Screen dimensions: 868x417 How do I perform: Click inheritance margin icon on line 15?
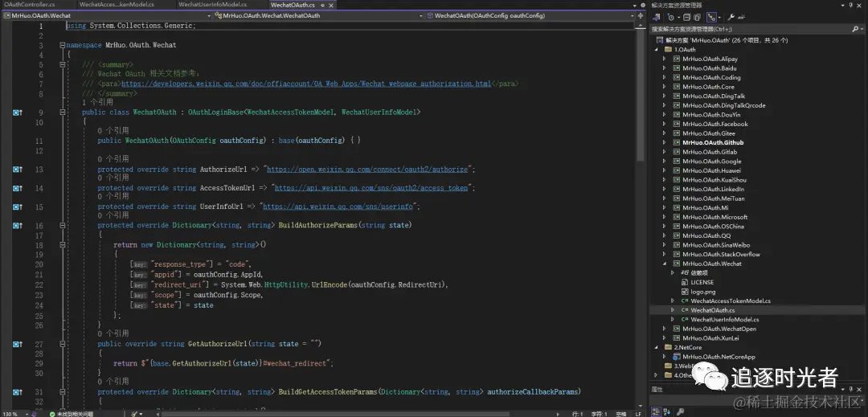[x=17, y=206]
